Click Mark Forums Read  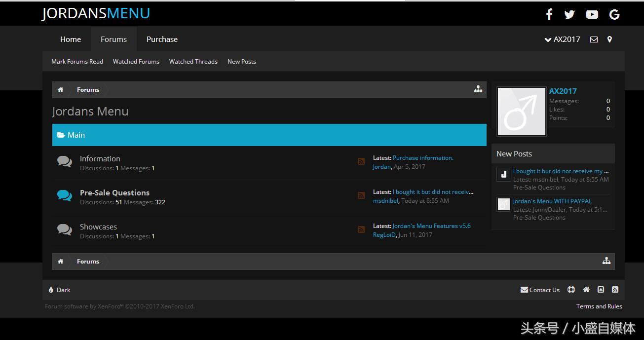click(x=77, y=62)
